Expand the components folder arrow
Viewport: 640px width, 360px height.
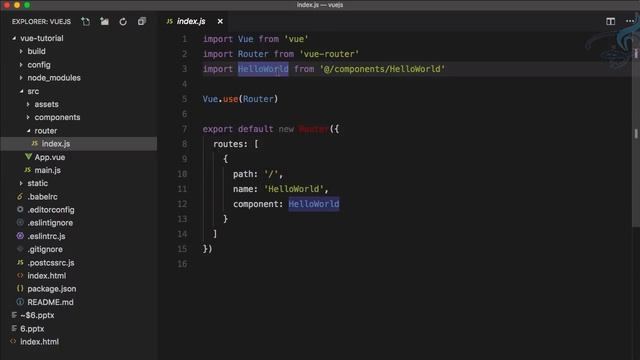click(28, 117)
